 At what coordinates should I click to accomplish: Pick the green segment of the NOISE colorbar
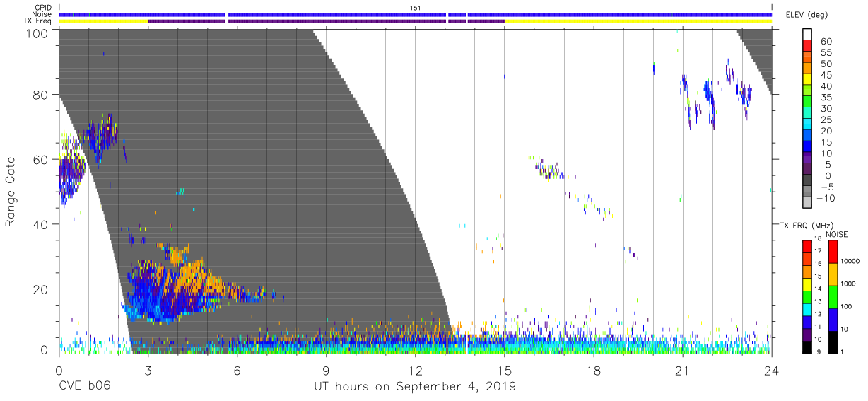(833, 297)
